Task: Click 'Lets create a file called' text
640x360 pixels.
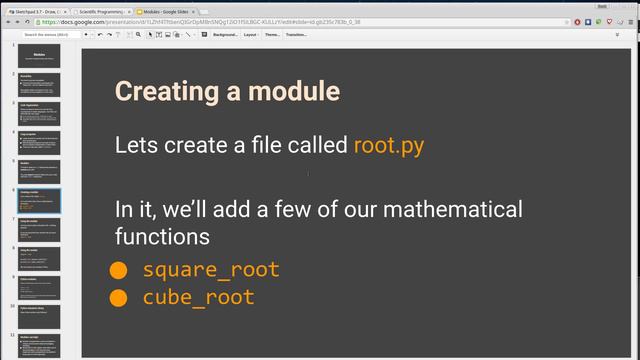Action: [x=231, y=145]
